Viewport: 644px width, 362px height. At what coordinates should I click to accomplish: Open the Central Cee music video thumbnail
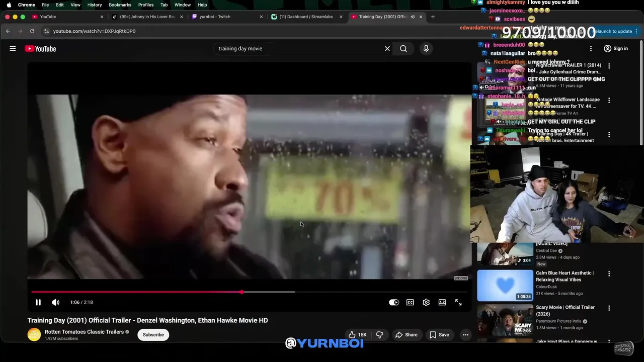tap(505, 254)
